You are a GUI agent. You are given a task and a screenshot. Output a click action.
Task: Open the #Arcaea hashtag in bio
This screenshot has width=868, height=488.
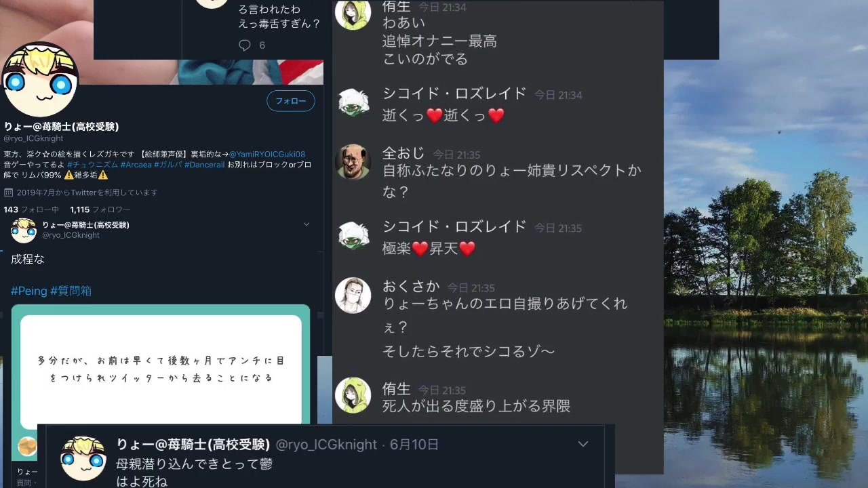tap(136, 165)
